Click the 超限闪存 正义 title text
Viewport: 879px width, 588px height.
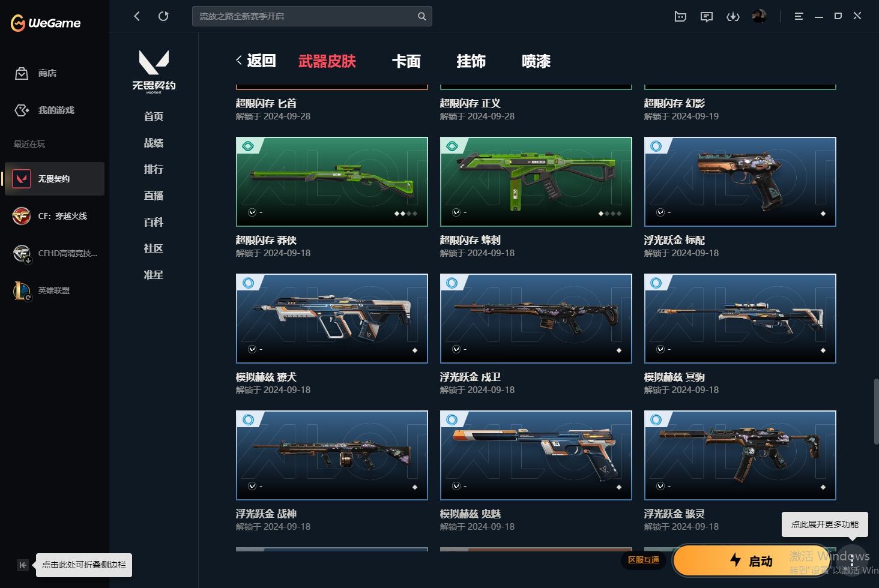click(x=470, y=103)
